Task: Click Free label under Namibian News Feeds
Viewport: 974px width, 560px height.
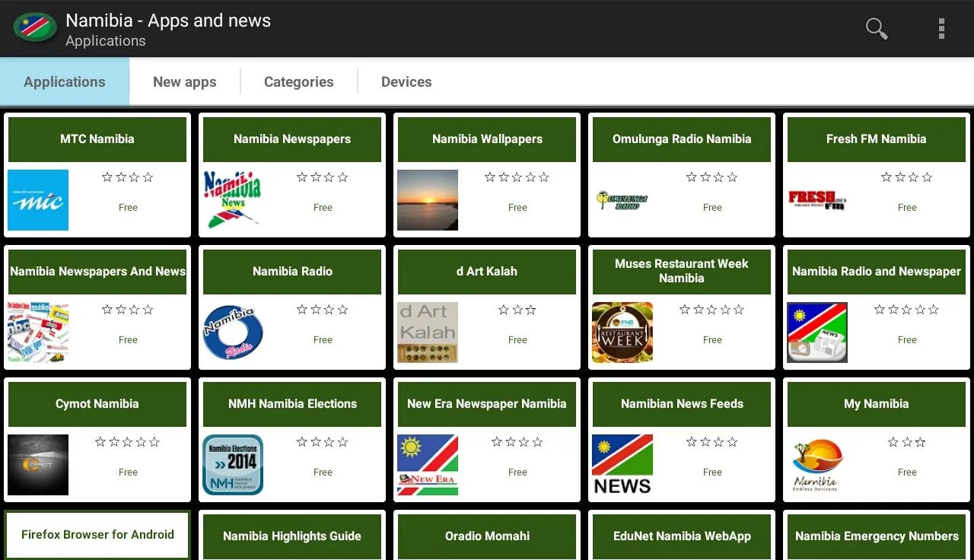Action: click(712, 472)
